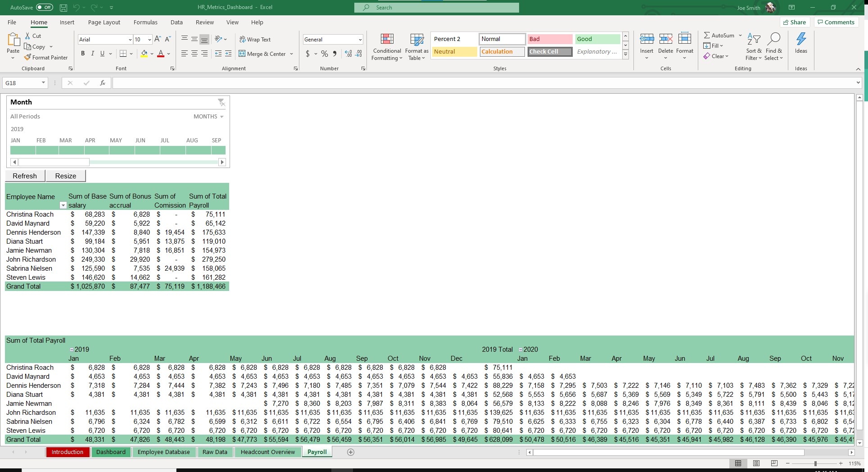Click the Sort & Filter icon
This screenshot has width=868, height=472.
(754, 39)
